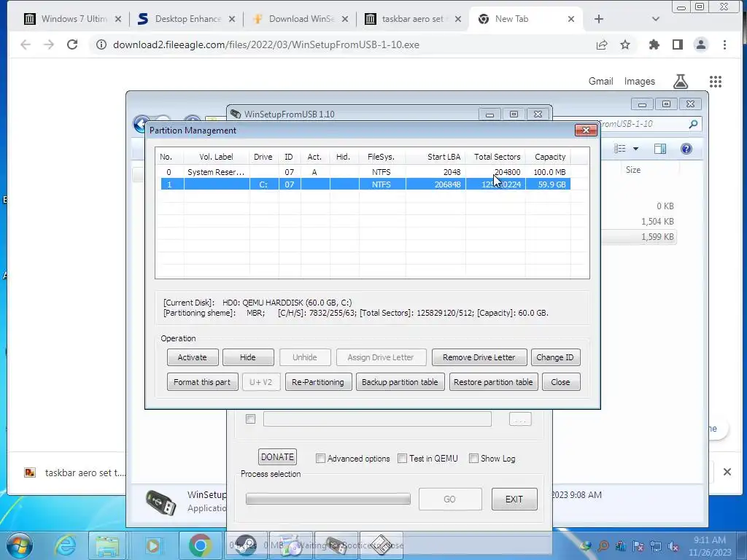
Task: Click the Explorer help question mark icon
Action: [686, 149]
